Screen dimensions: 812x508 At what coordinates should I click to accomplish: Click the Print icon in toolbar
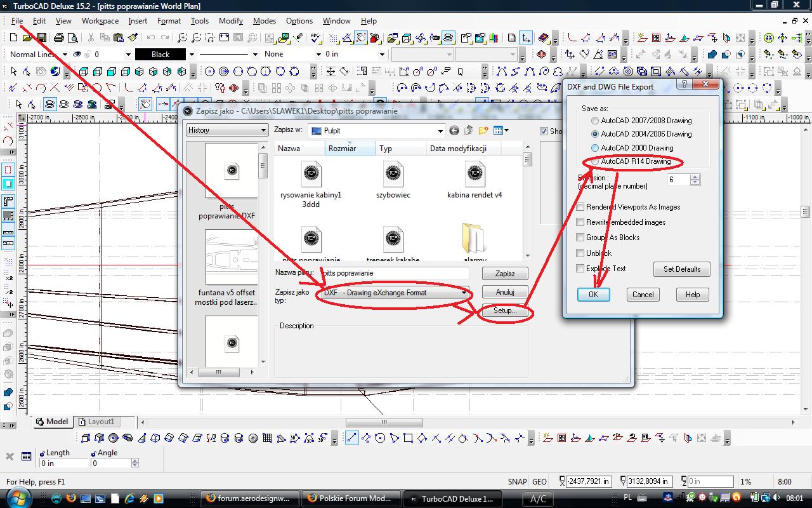coord(59,38)
